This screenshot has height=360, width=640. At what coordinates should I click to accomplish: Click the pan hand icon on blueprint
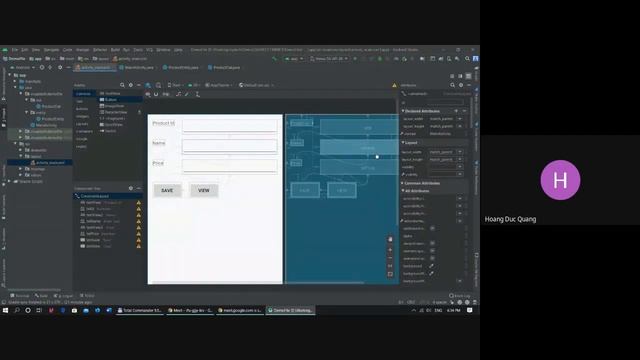point(390,240)
